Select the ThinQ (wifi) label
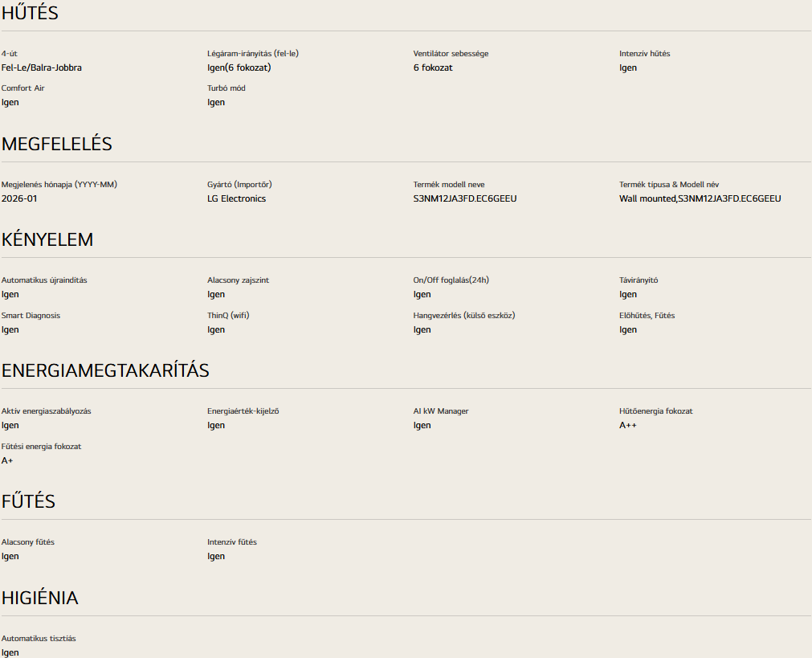 228,315
